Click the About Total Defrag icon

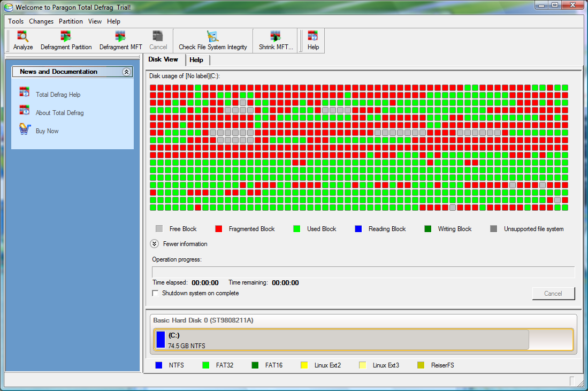(x=25, y=110)
